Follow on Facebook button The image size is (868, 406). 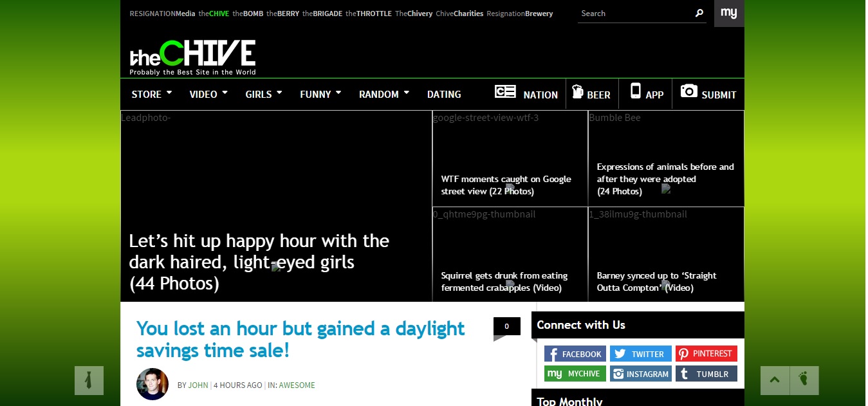pyautogui.click(x=575, y=354)
